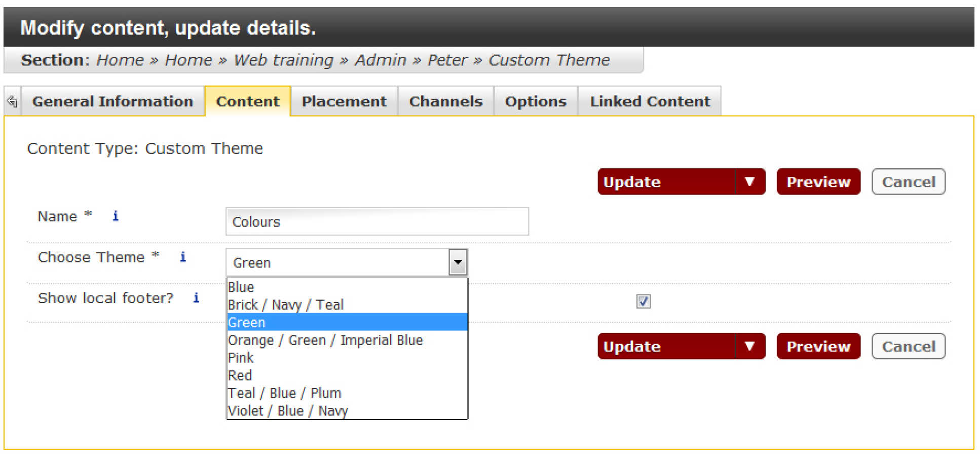Click the Show local footer info icon
This screenshot has width=980, height=456.
196,298
